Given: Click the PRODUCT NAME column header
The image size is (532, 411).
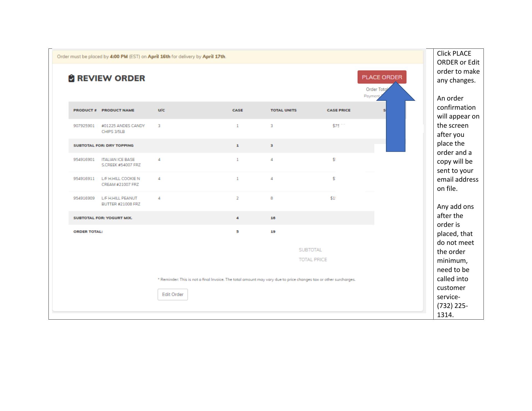Looking at the screenshot, I should point(118,110).
